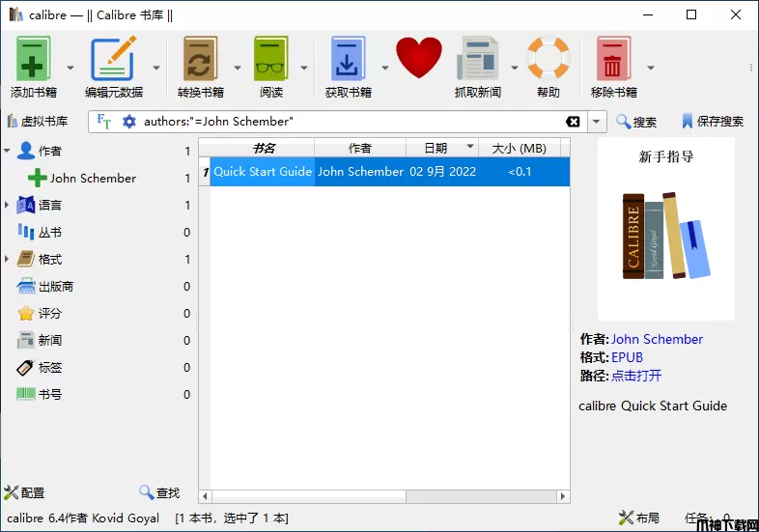Click the Save search (保存搜索) button
The width and height of the screenshot is (759, 532).
coord(713,122)
